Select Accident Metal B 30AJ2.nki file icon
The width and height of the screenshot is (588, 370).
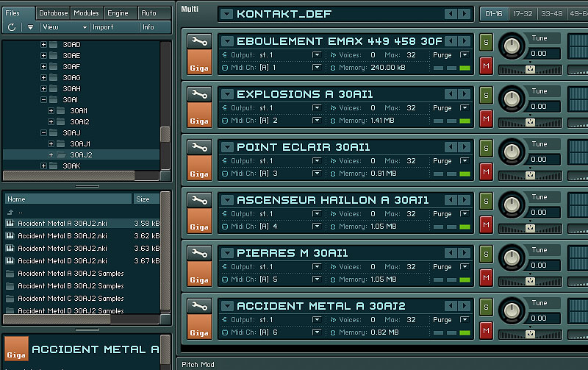pos(10,235)
